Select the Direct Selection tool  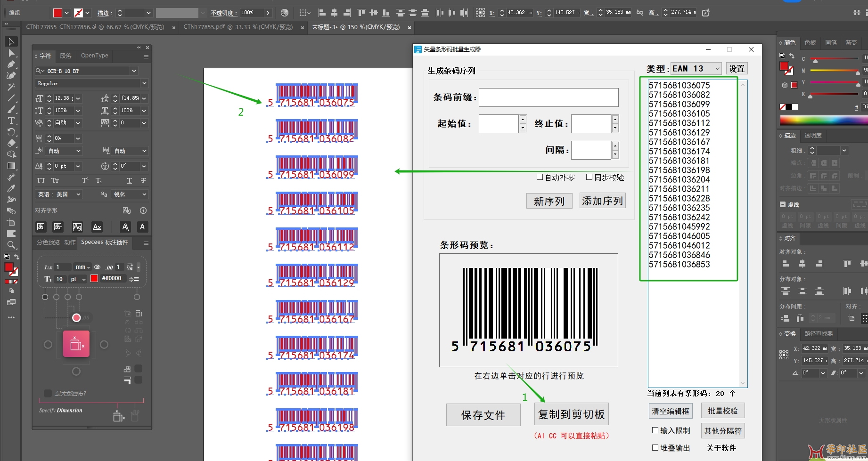[11, 53]
